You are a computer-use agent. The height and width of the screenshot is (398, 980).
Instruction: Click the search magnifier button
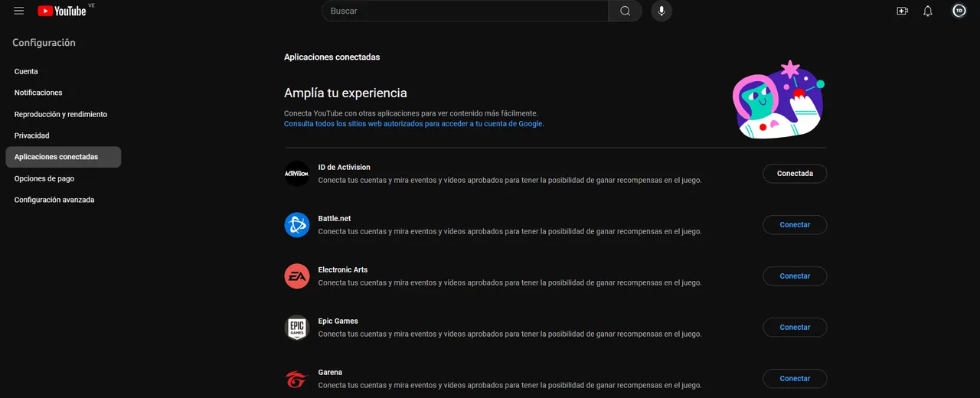(x=626, y=11)
